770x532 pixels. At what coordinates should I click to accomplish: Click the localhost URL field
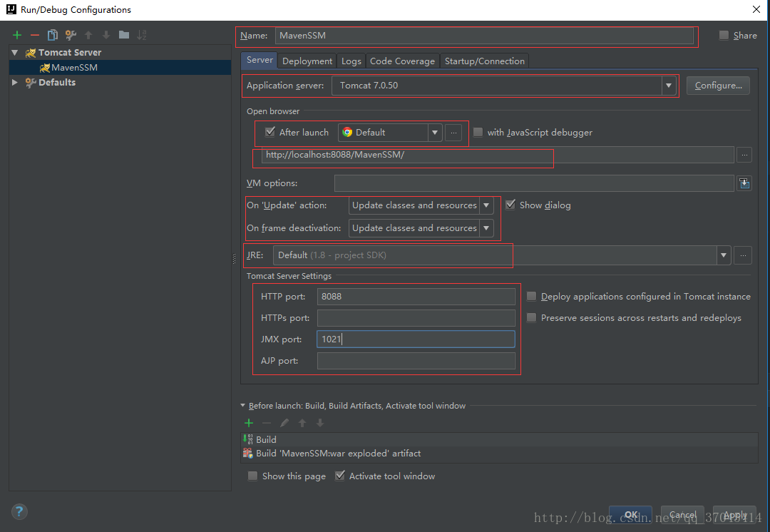point(498,155)
